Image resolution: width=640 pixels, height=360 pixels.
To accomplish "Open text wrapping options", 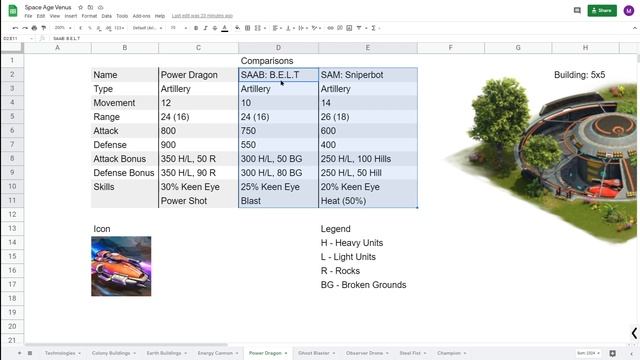I will [302, 28].
